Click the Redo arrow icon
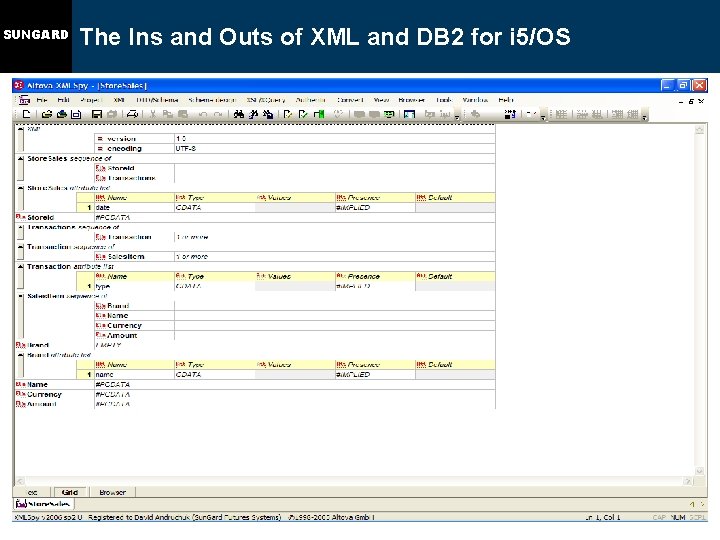 coord(218,114)
